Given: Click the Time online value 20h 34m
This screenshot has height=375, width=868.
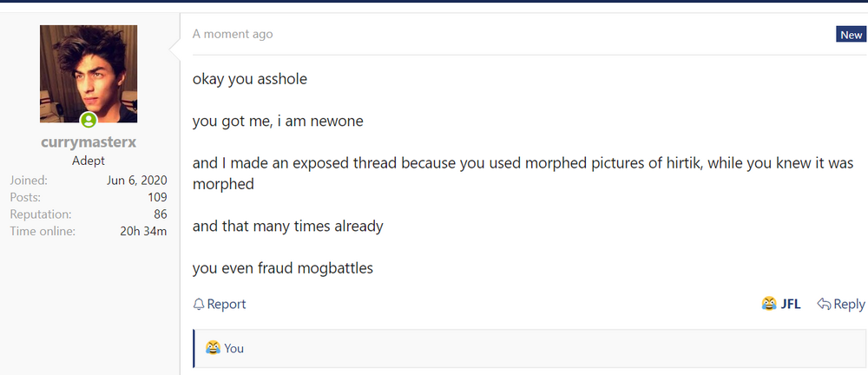Looking at the screenshot, I should pyautogui.click(x=143, y=230).
